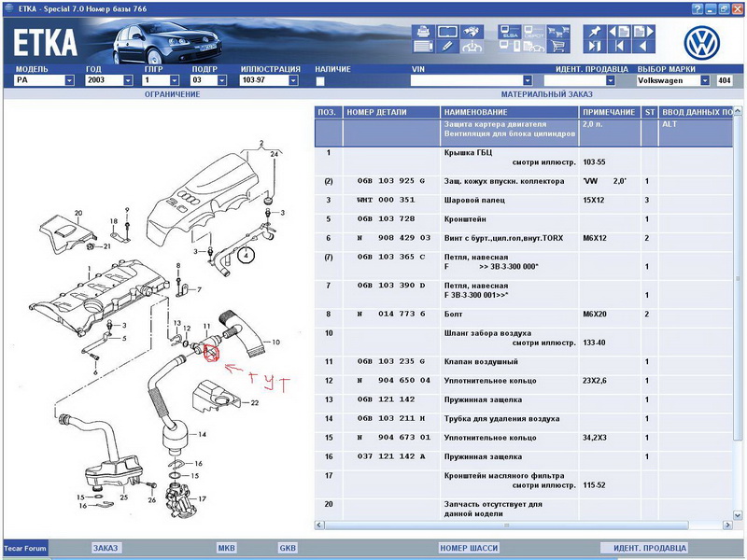Select part number 06B 103 390 D
The width and height of the screenshot is (747, 560).
391,286
